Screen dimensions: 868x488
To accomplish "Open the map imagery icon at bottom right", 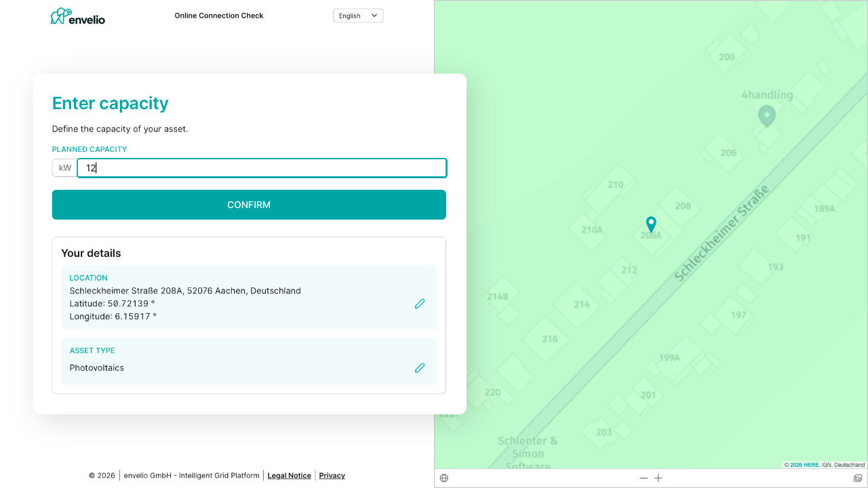I will (858, 478).
